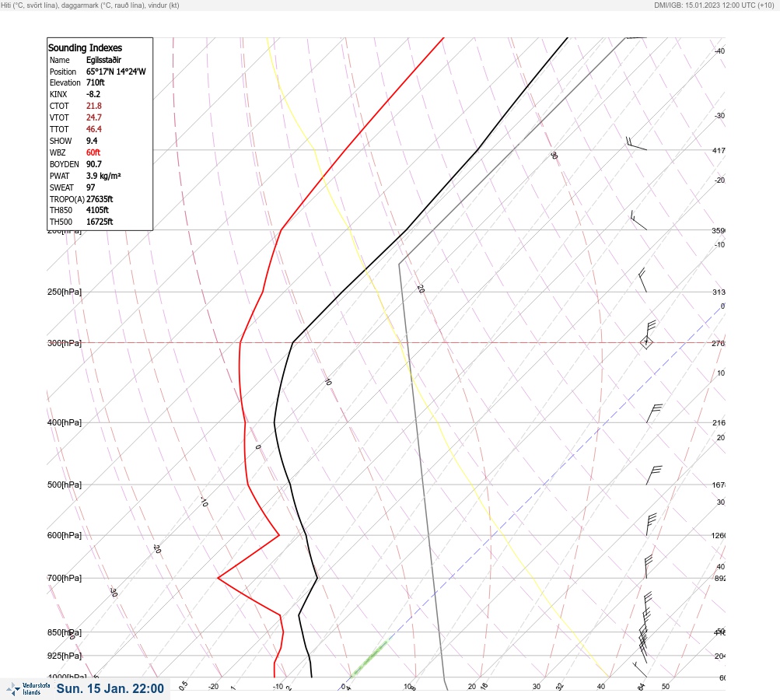Select the wind barb at 700 hPa level
The width and height of the screenshot is (780, 700).
coord(649,567)
